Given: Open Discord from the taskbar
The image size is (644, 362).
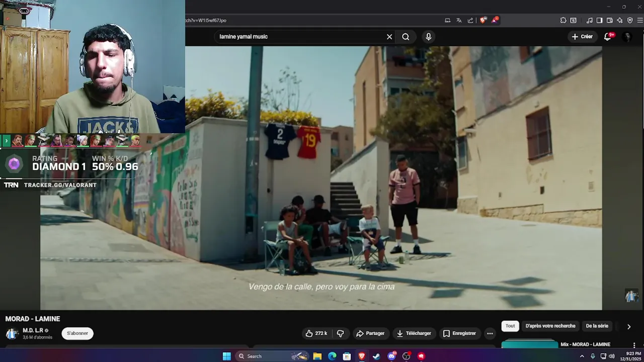Looking at the screenshot, I should point(391,356).
